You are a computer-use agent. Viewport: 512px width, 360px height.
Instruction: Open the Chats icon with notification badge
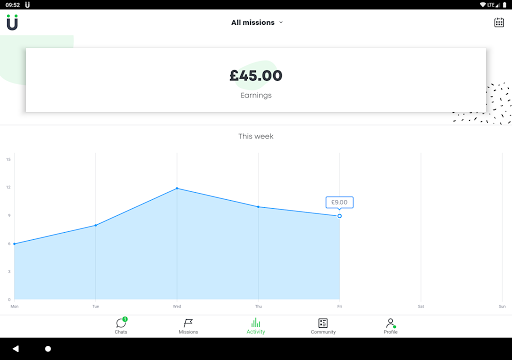121,325
